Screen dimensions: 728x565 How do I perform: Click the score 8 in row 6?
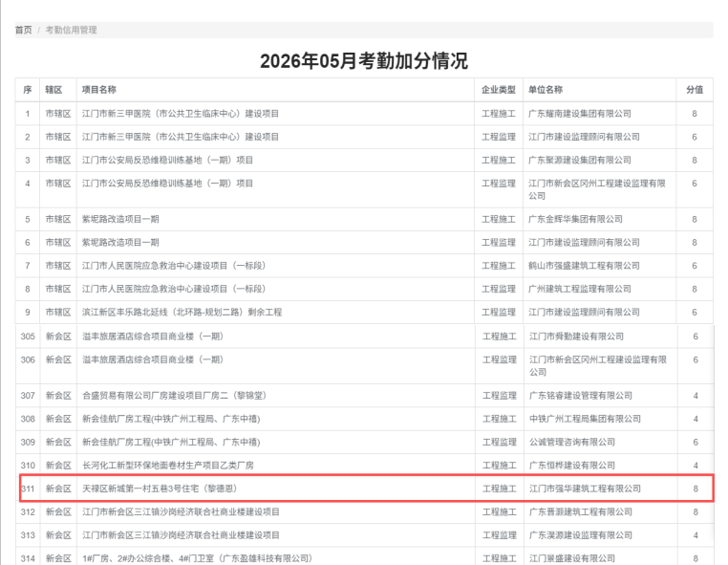coord(695,243)
